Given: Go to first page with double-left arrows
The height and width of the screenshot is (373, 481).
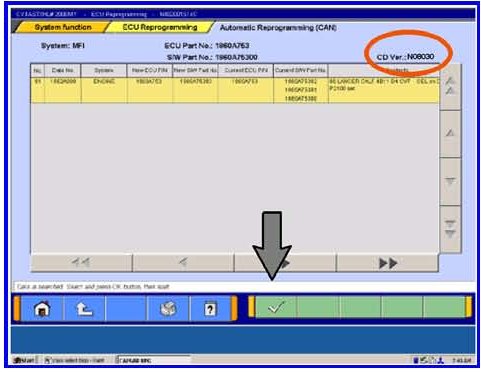Looking at the screenshot, I should (x=81, y=263).
